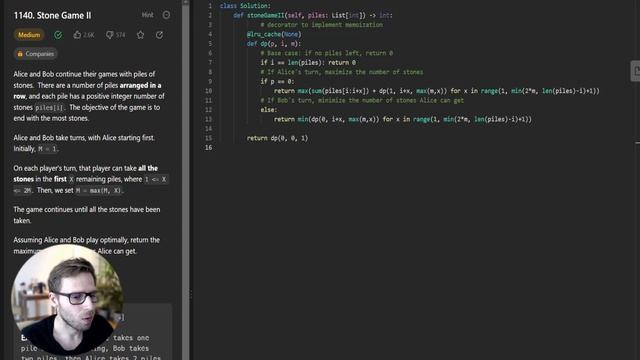This screenshot has width=640, height=360.
Task: Click the dislike count "574"
Action: coord(120,35)
